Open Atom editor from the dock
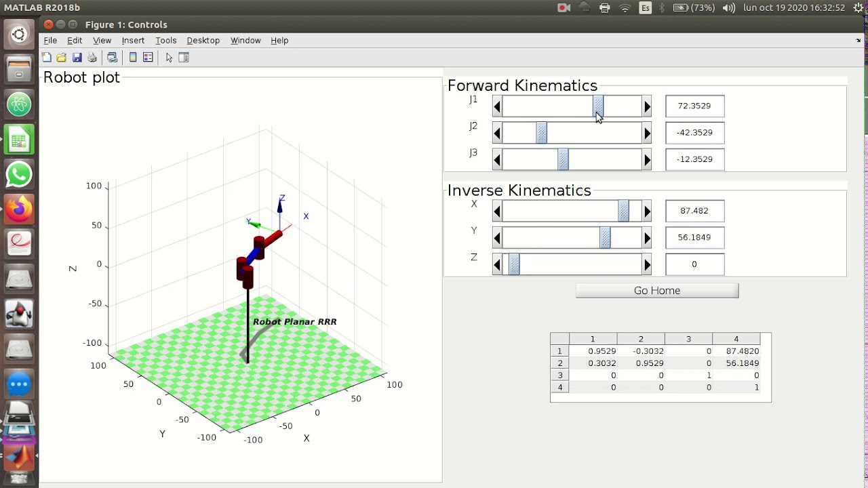Image resolution: width=868 pixels, height=488 pixels. coord(19,104)
